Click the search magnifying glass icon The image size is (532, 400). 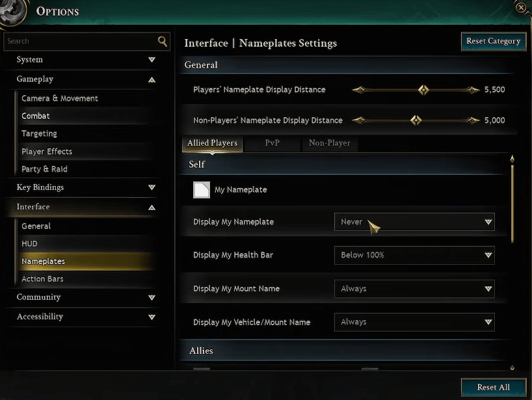[x=162, y=40]
